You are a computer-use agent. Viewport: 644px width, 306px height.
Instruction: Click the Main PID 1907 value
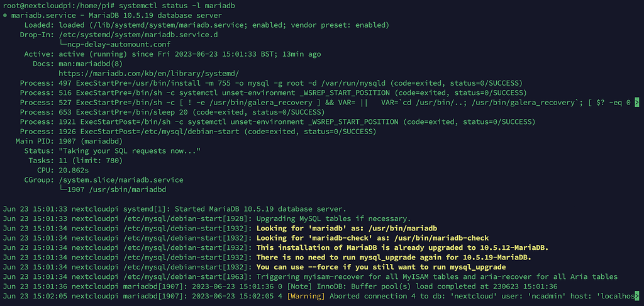pyautogui.click(x=69, y=141)
